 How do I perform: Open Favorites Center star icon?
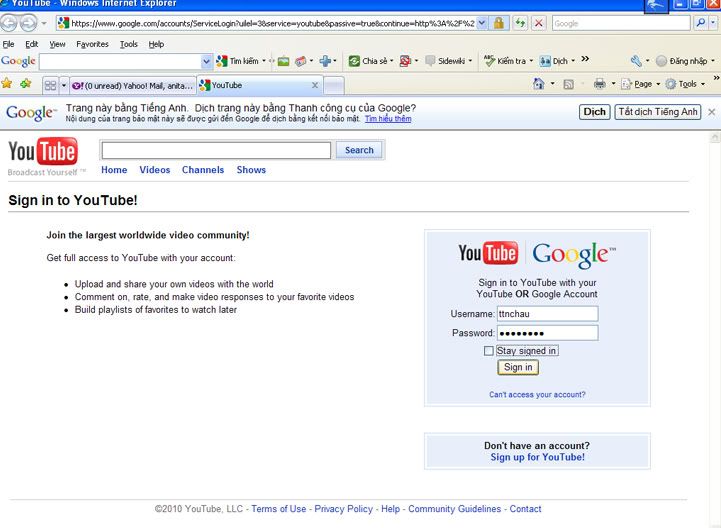[6, 83]
